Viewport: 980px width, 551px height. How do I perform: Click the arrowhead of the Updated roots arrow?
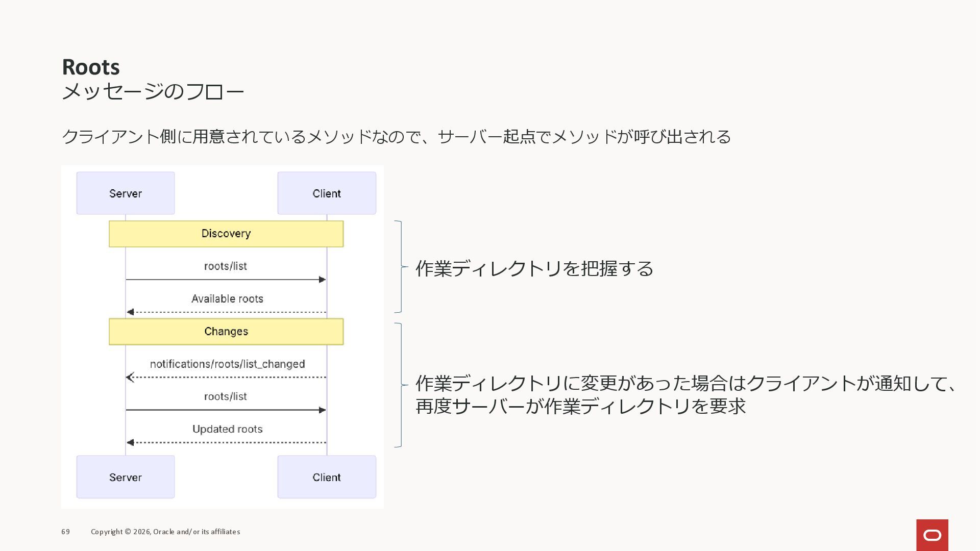pyautogui.click(x=130, y=442)
